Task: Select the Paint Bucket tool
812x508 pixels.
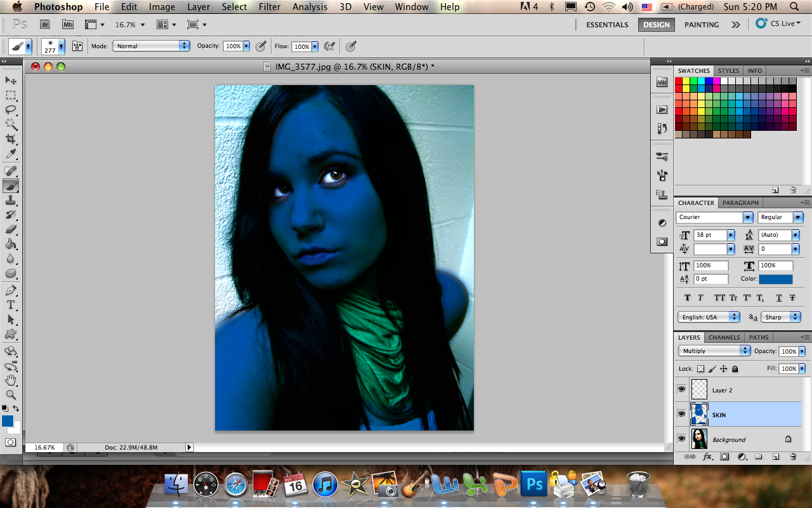Action: [11, 244]
